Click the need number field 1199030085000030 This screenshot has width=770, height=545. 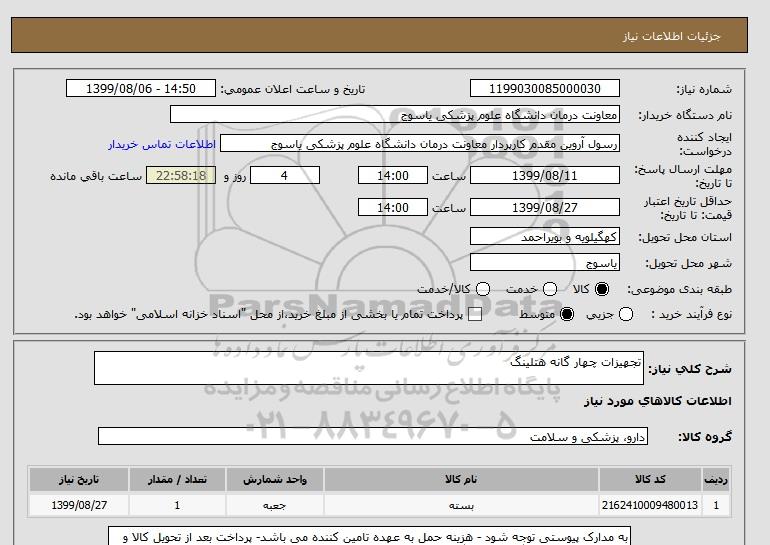click(545, 88)
